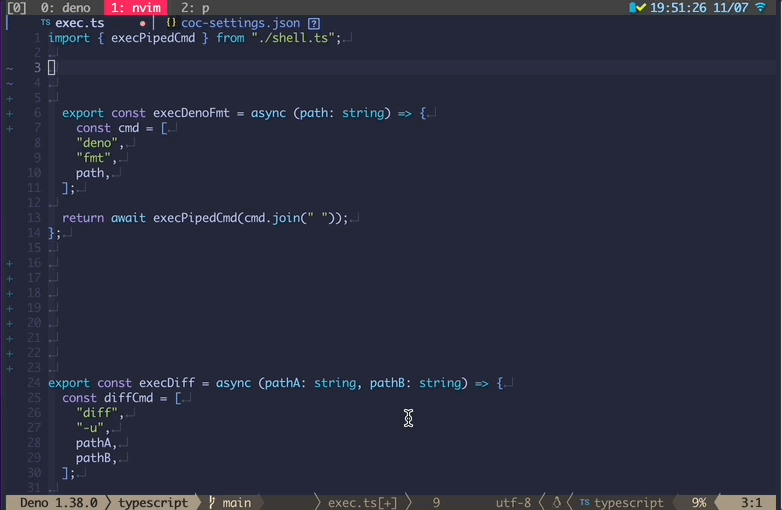Click execDiff function name on line 24
Viewport: 782px width, 510px height.
(x=167, y=383)
